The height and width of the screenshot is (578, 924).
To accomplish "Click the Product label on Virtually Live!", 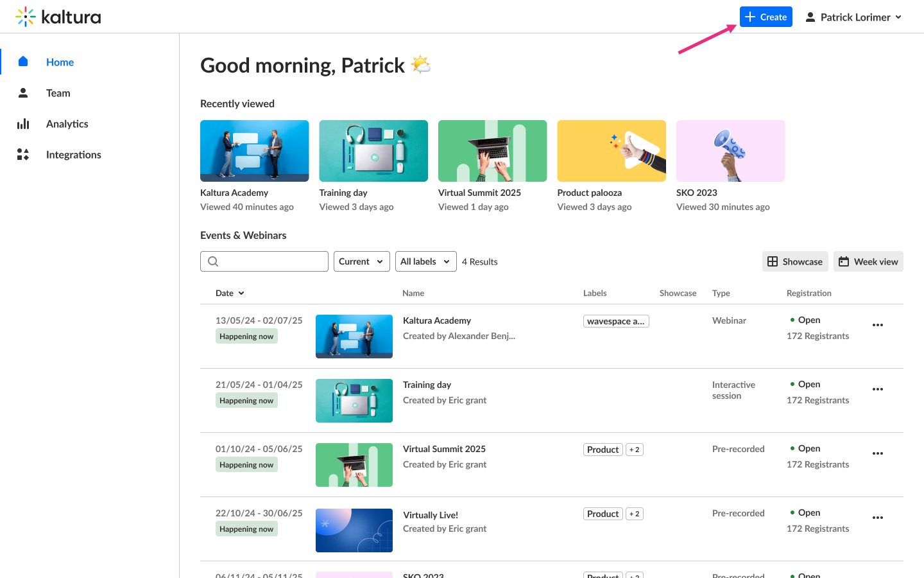I will click(603, 514).
